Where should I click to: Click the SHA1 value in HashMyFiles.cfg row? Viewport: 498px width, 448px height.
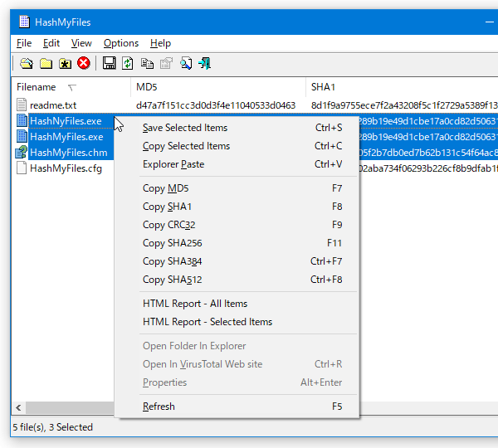coord(428,168)
